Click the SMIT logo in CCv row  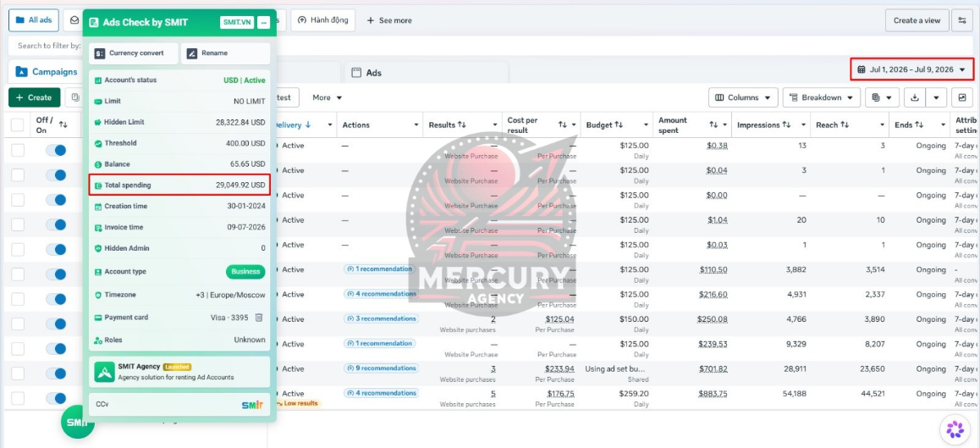pos(252,405)
